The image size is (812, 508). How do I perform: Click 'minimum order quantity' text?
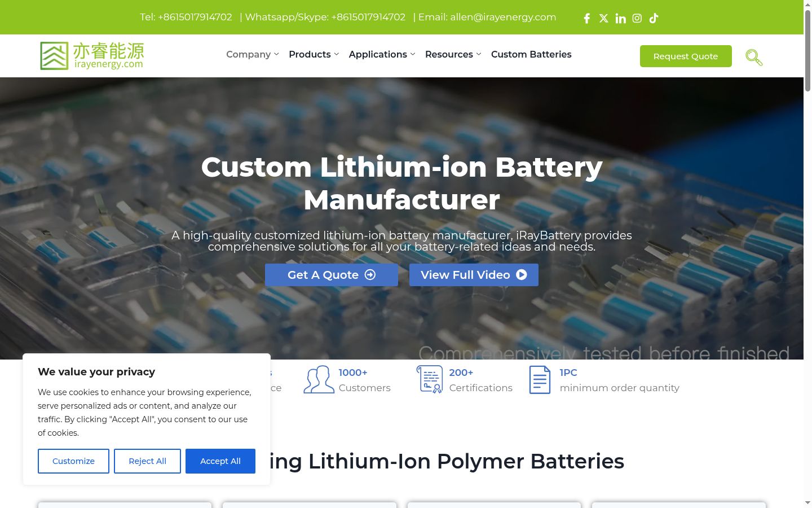point(619,388)
